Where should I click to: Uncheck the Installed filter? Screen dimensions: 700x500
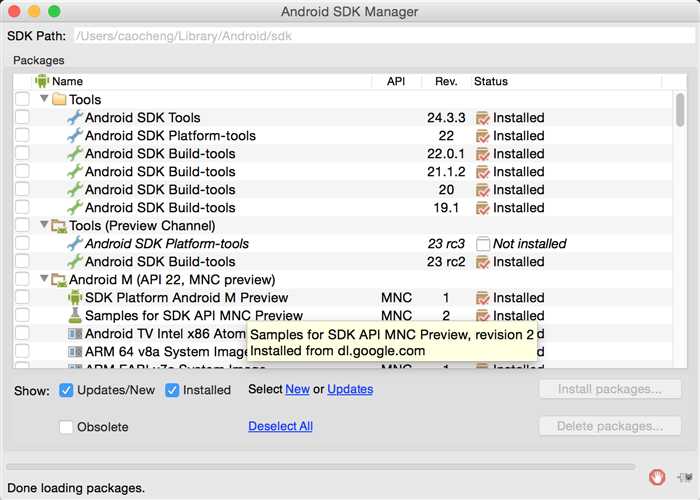pyautogui.click(x=172, y=390)
